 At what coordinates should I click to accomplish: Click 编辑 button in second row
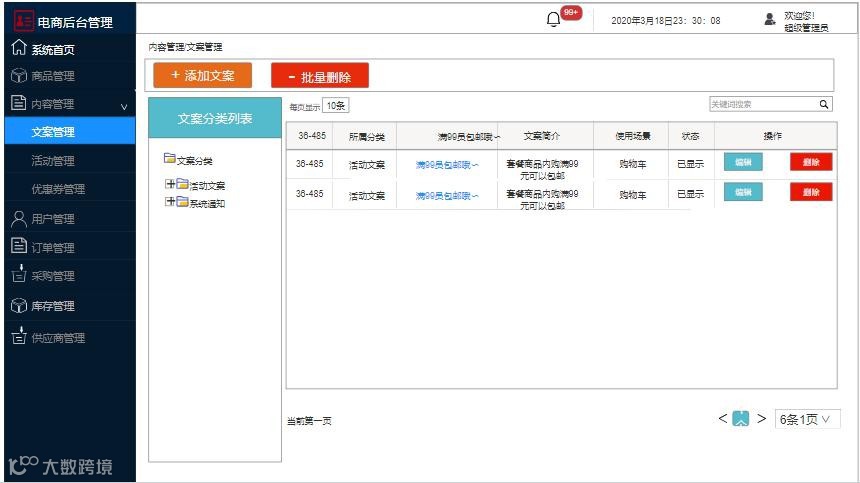tap(743, 192)
